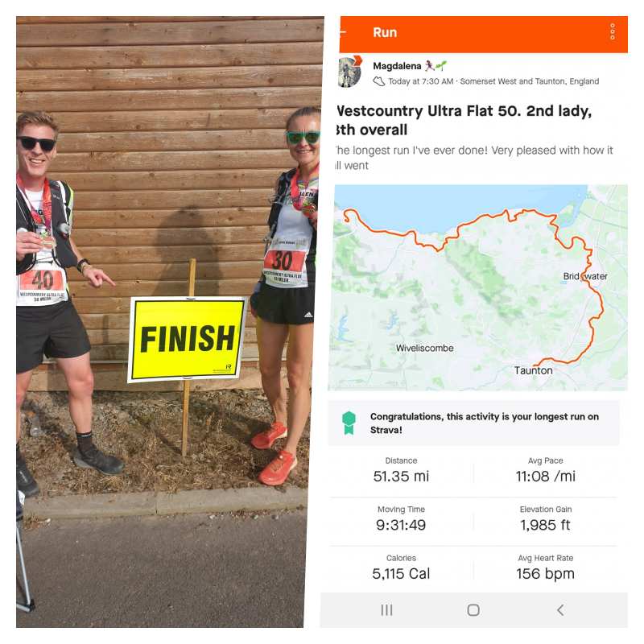
Task: Tap the back arrow beside Run
Action: (343, 31)
